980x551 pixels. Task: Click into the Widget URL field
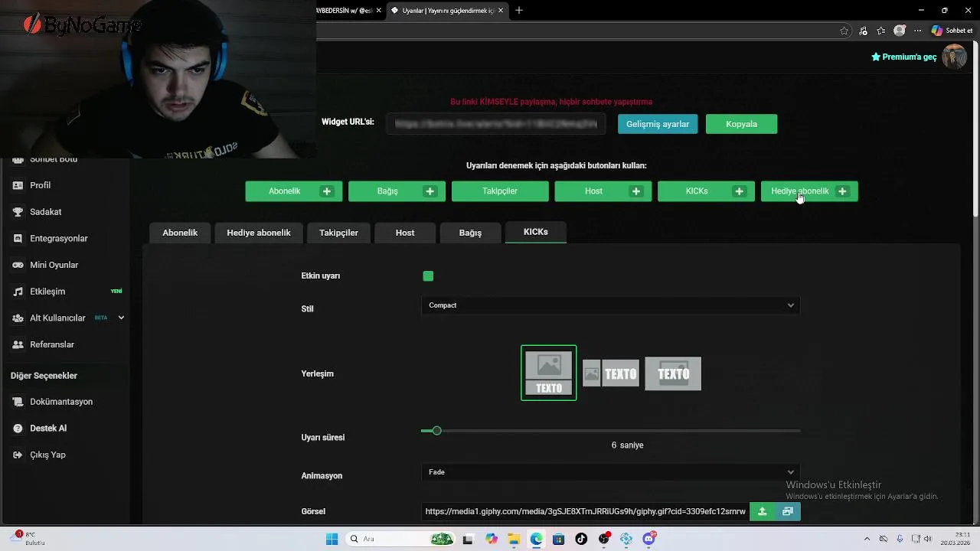point(496,124)
